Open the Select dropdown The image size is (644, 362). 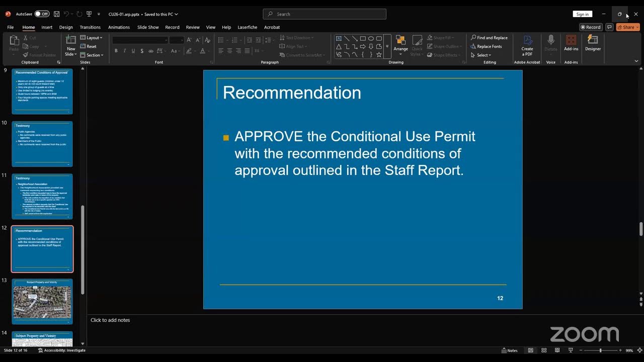pos(481,55)
